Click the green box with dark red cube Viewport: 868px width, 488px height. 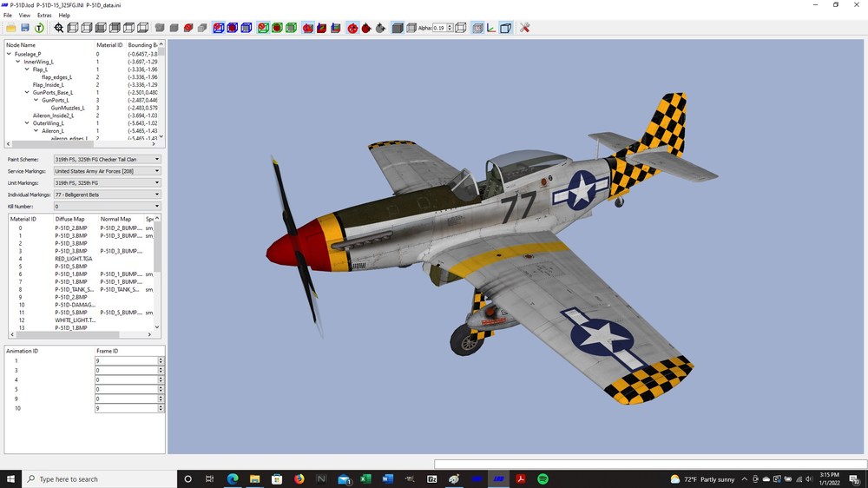coord(277,28)
